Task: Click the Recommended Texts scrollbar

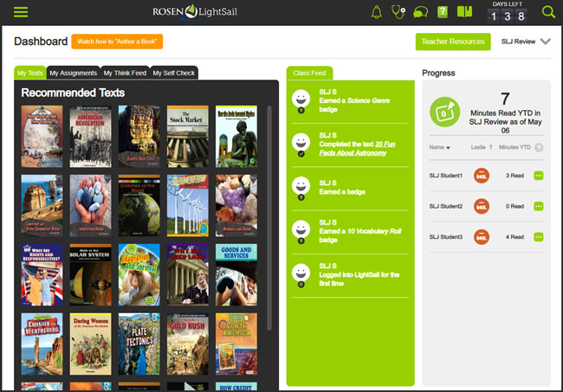Action: [x=269, y=216]
